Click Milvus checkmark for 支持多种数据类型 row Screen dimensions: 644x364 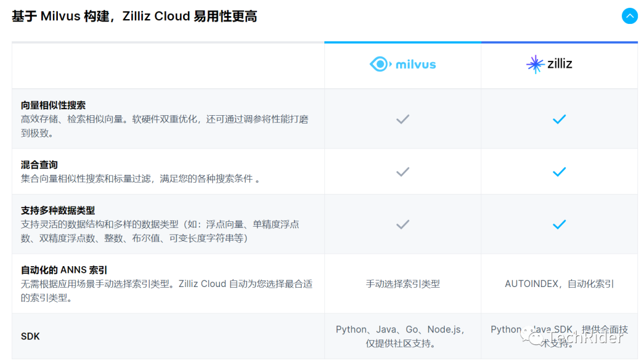402,224
